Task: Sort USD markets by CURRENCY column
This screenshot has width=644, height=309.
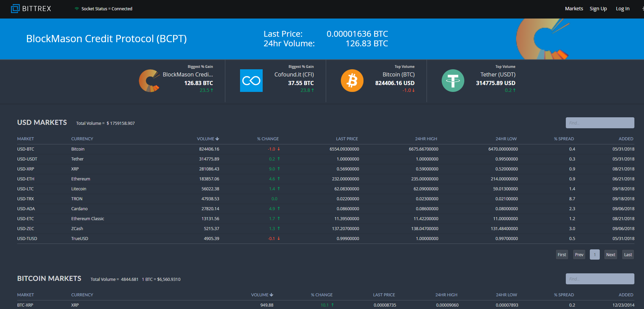Action: coord(82,139)
